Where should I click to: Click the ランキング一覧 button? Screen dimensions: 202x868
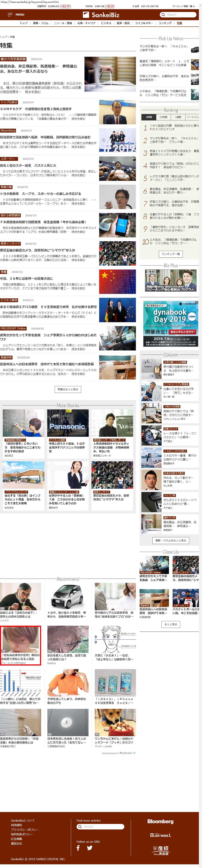point(171,254)
